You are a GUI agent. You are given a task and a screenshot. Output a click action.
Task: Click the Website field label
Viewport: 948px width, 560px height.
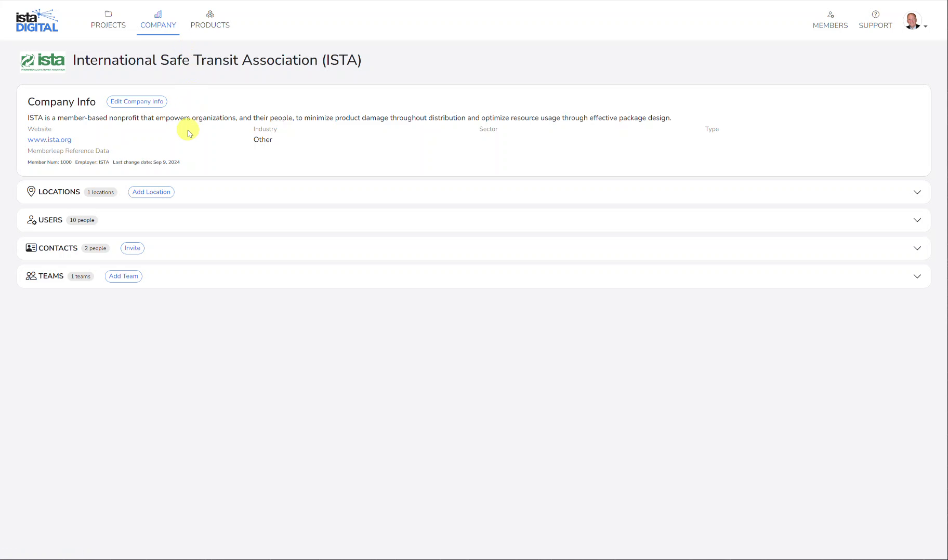click(x=39, y=129)
